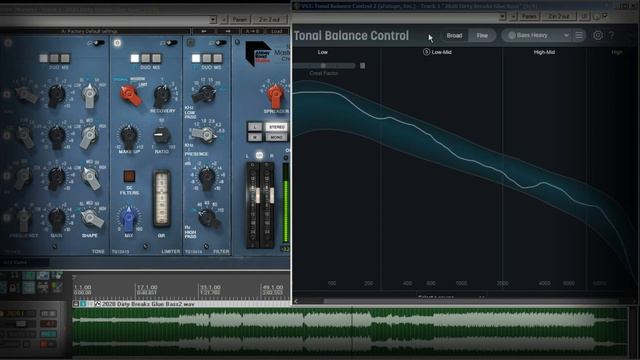Click 2 in 2 out button in Tonal Balance window
The width and height of the screenshot is (640, 360).
[559, 16]
